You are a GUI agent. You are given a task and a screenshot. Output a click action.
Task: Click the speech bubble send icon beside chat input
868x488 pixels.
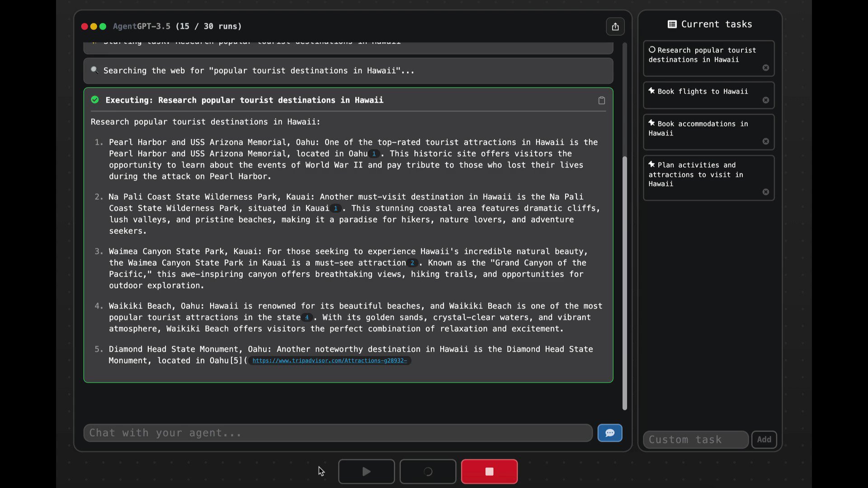609,433
